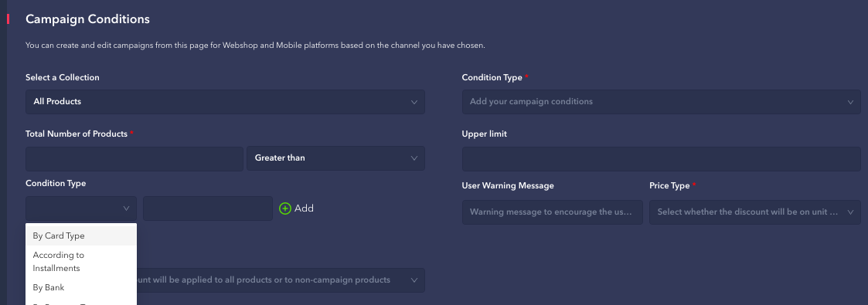This screenshot has width=868, height=305.
Task: Open the Price Type select box
Action: pos(755,212)
